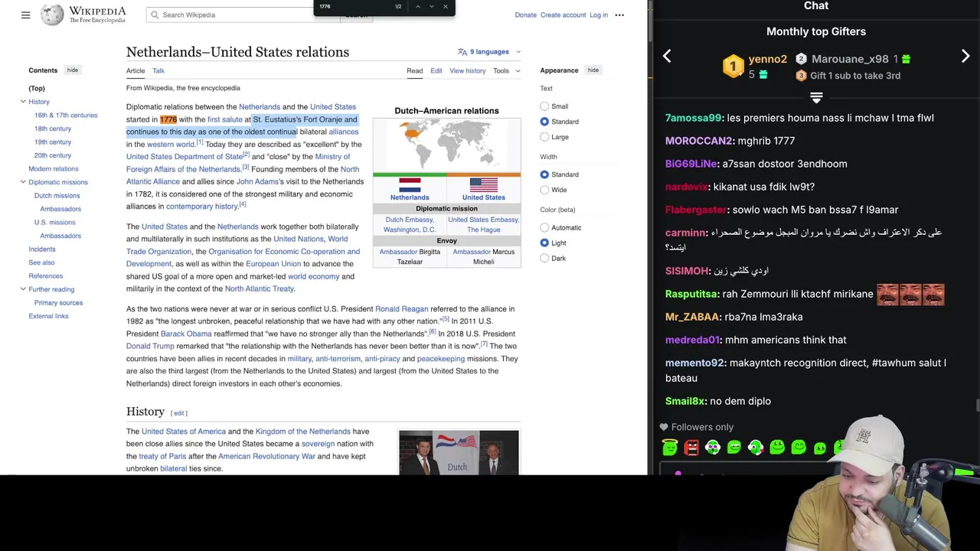Select Wide width option
This screenshot has height=551, width=980.
(544, 190)
